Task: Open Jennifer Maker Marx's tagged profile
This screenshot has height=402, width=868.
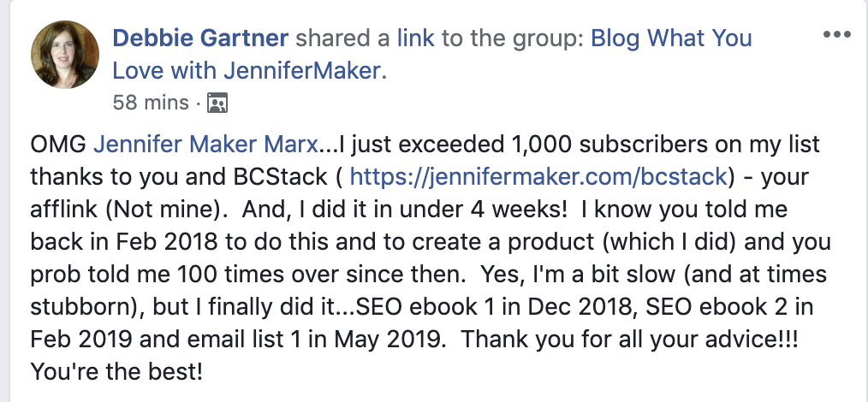Action: (x=206, y=145)
